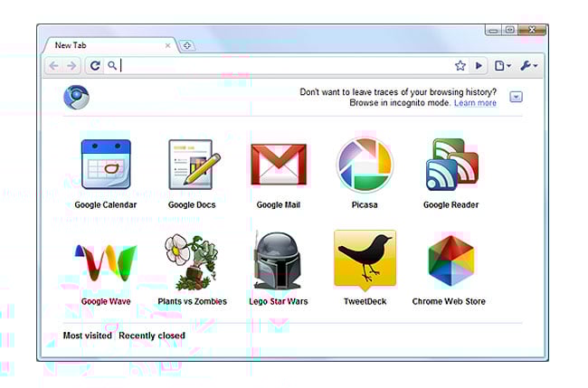Click the Chrome Web Store label
The height and width of the screenshot is (388, 588).
(x=449, y=301)
